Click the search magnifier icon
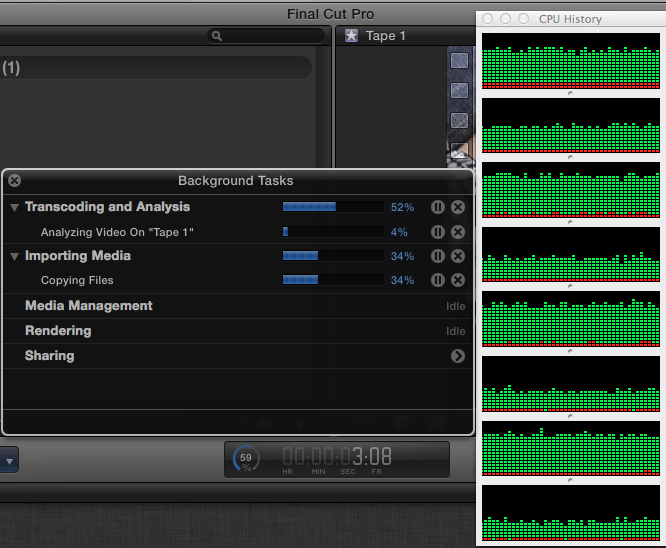This screenshot has height=548, width=666. [x=217, y=36]
